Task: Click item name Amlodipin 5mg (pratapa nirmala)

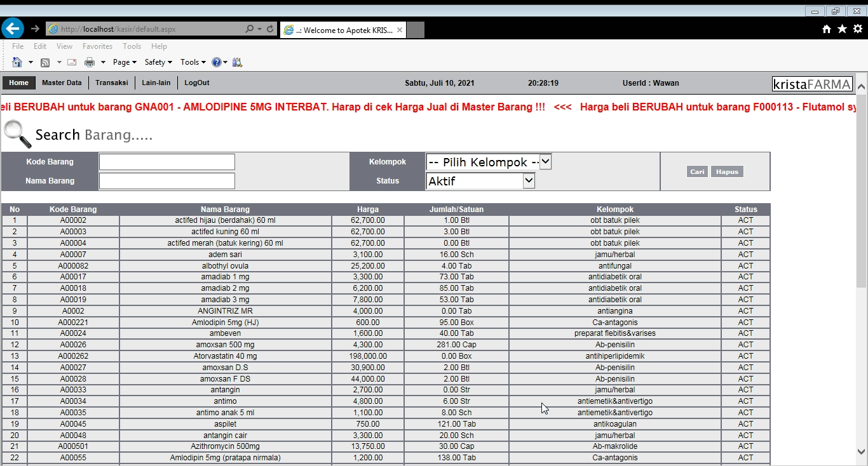Action: click(225, 458)
